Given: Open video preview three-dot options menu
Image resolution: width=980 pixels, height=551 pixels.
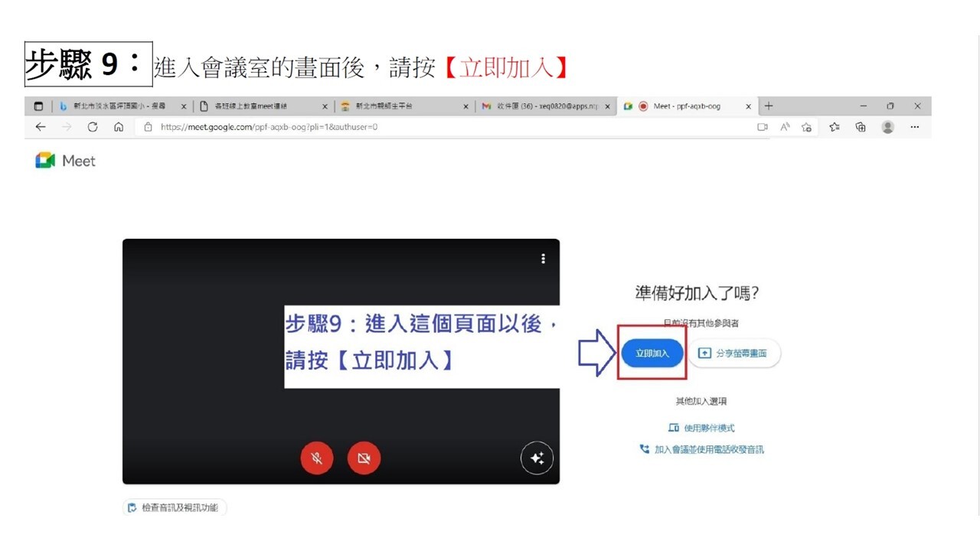Looking at the screenshot, I should tap(543, 259).
